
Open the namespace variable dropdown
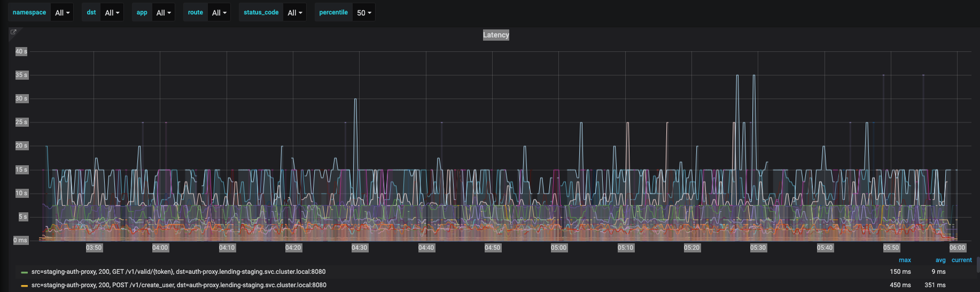[x=63, y=12]
